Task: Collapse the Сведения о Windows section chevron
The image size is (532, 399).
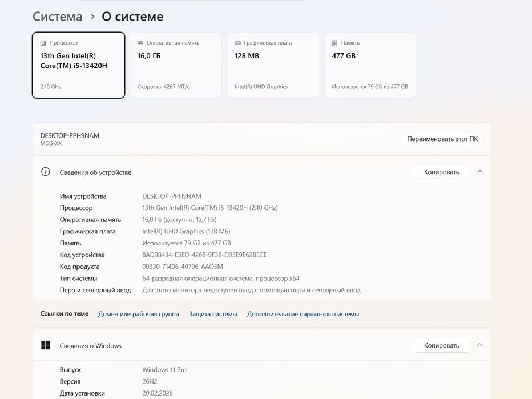Action: tap(479, 345)
